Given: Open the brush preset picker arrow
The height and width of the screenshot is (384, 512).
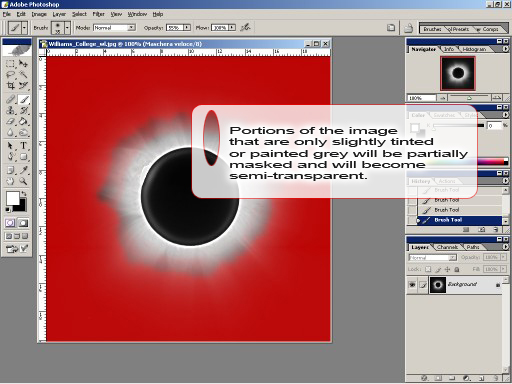Looking at the screenshot, I should point(67,28).
